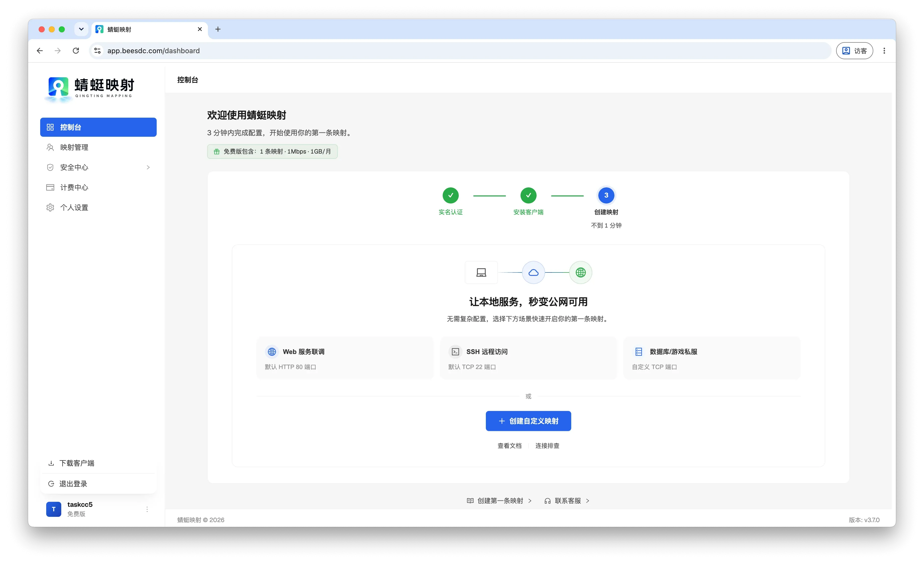Click the 下载客户端 menu entry
The height and width of the screenshot is (564, 924).
click(98, 463)
